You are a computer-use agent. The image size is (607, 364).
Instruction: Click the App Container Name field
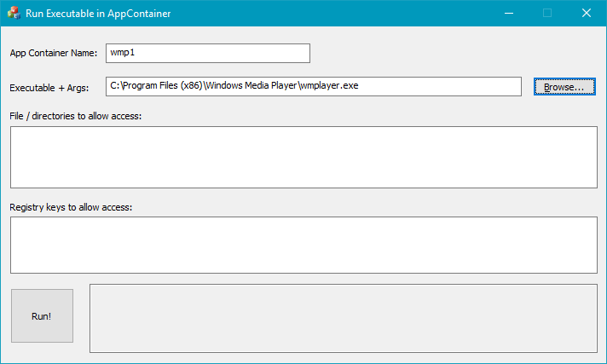pyautogui.click(x=208, y=53)
